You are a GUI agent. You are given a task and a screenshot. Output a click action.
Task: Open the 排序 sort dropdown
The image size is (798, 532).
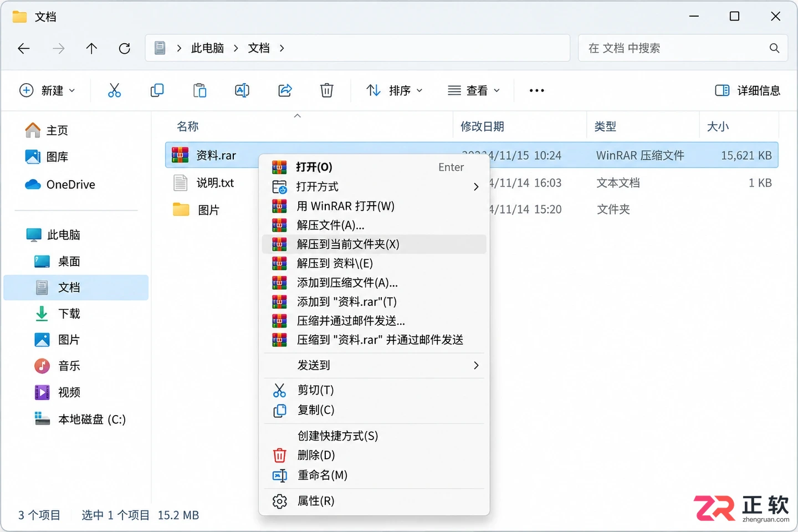pos(395,90)
